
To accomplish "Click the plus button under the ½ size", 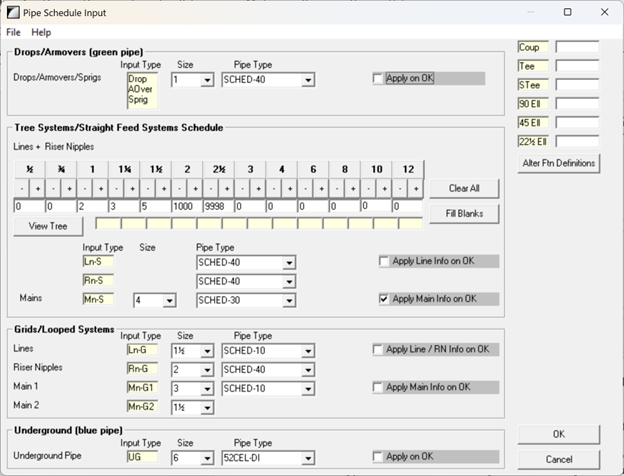I will pyautogui.click(x=38, y=188).
